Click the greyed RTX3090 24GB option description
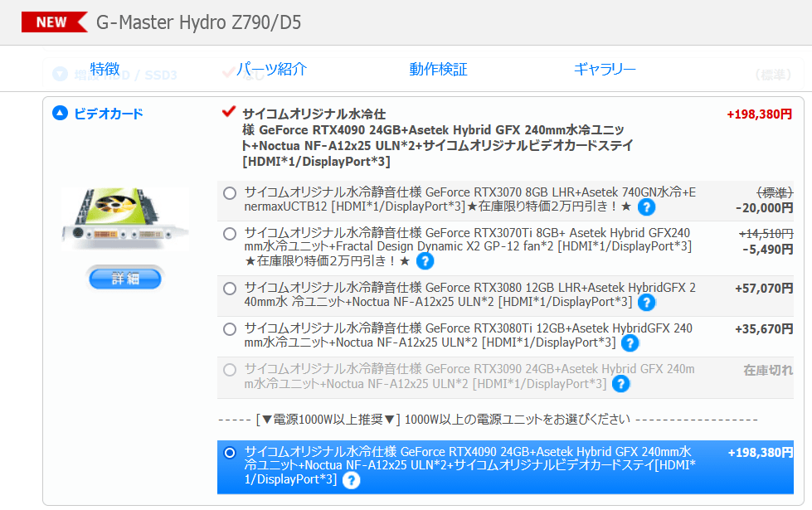This screenshot has width=812, height=510. [x=469, y=376]
